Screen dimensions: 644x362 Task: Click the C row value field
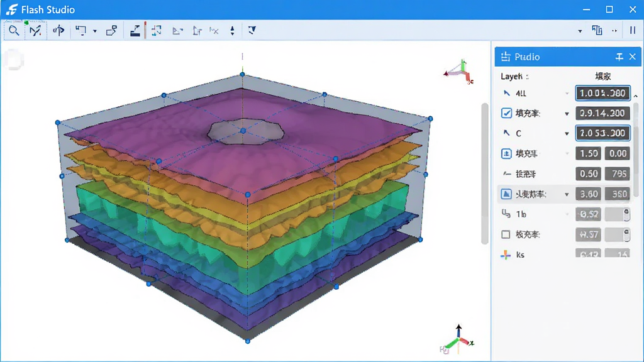tap(602, 133)
